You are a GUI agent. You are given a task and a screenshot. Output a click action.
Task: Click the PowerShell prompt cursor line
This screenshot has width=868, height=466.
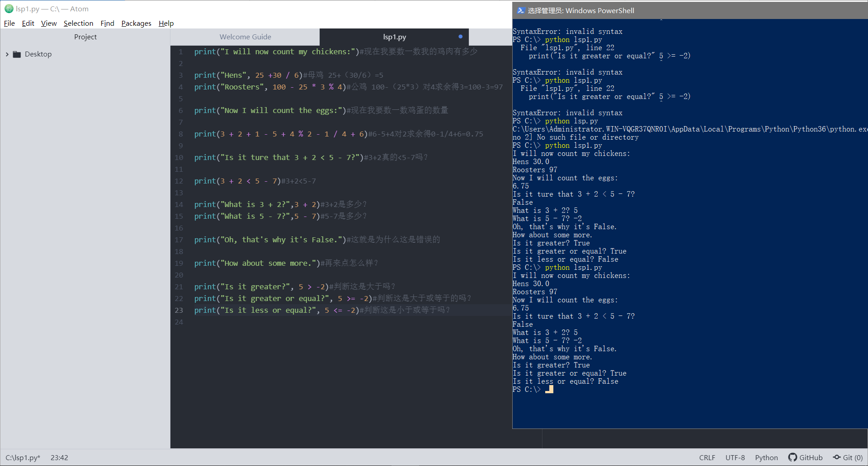tap(533, 390)
